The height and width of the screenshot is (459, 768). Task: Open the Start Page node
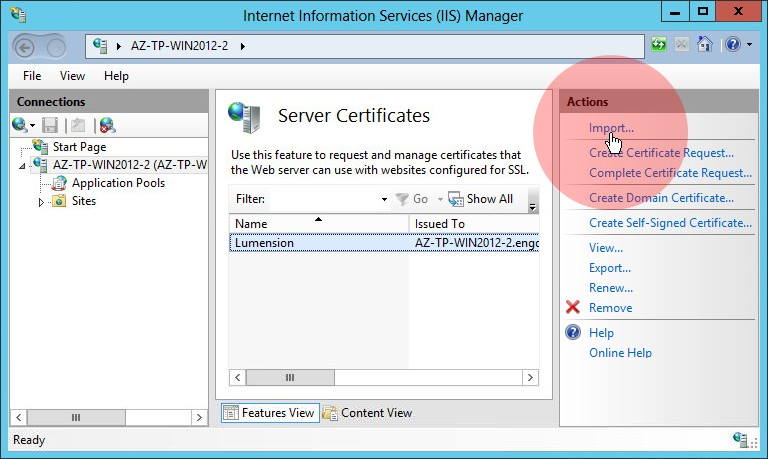click(78, 147)
